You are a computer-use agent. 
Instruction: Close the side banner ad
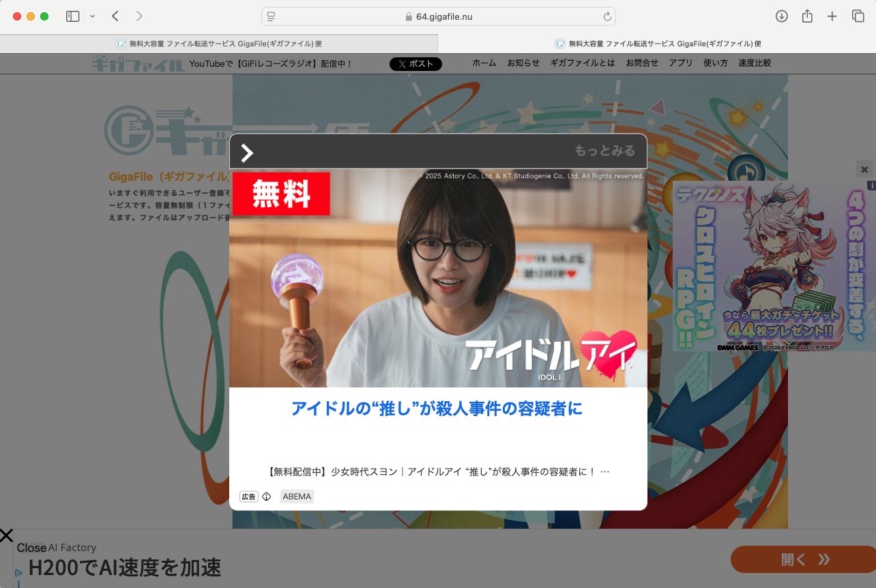(864, 169)
